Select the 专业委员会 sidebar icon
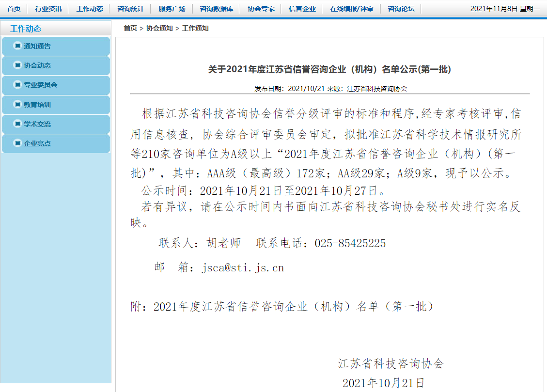Image resolution: width=547 pixels, height=392 pixels. click(17, 85)
